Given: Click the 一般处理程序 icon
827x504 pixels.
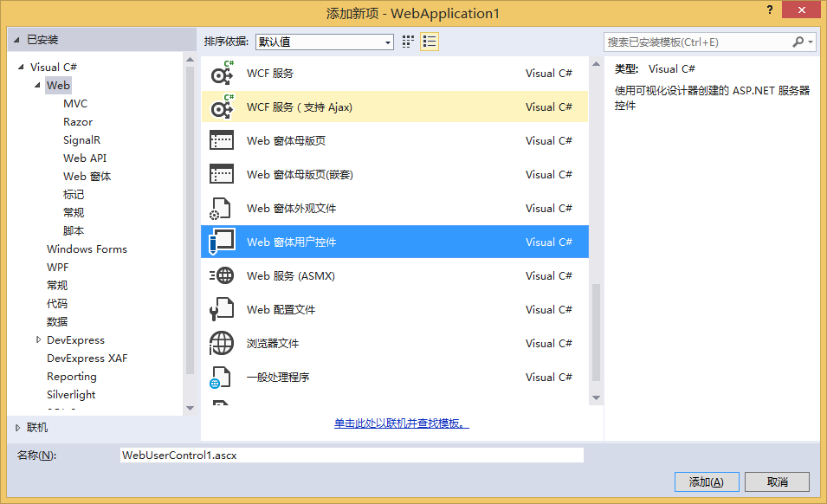Looking at the screenshot, I should tap(221, 377).
